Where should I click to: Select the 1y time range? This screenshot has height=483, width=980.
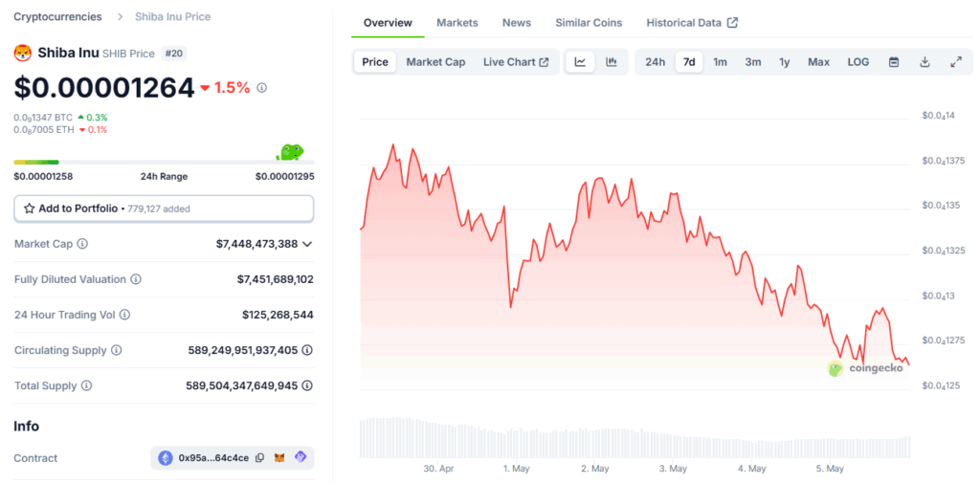(785, 62)
